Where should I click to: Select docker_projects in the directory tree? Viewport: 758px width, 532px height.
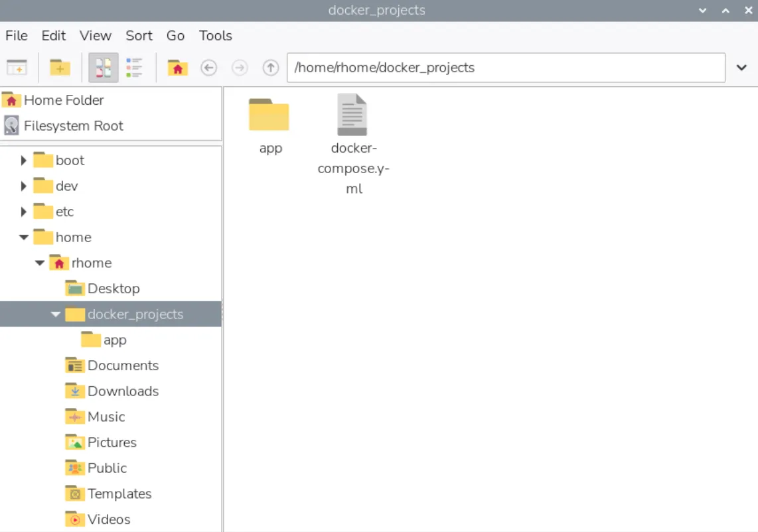coord(135,314)
